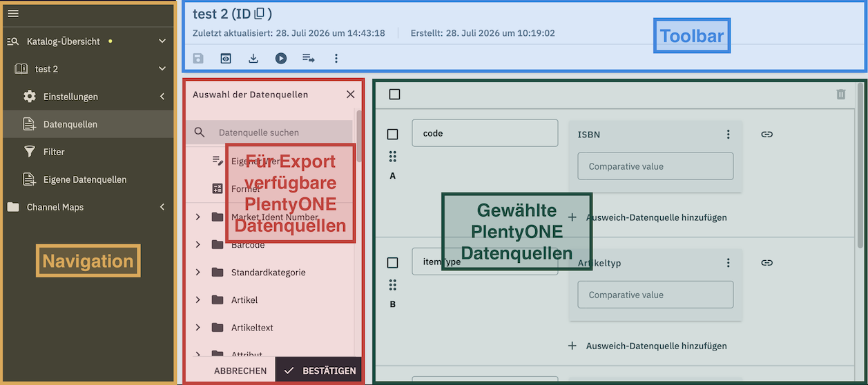Viewport: 868px width, 385px height.
Task: Expand the Channel Maps chevron
Action: tap(162, 207)
